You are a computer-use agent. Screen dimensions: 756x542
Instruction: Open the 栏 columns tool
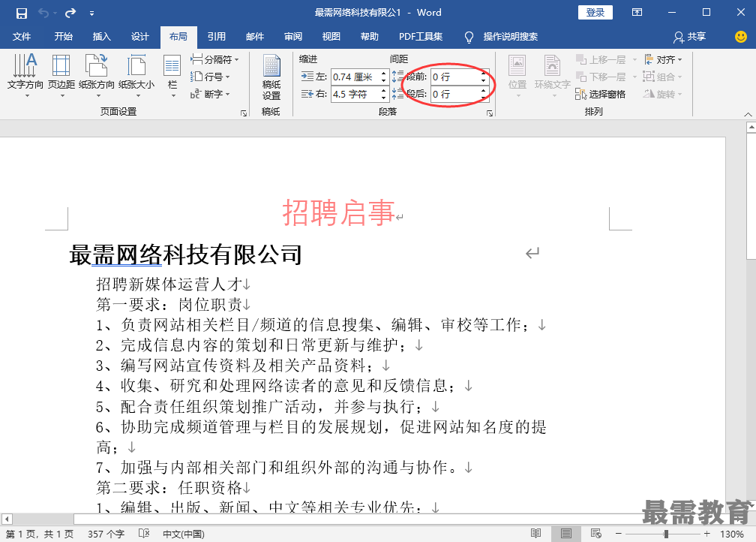pos(172,75)
